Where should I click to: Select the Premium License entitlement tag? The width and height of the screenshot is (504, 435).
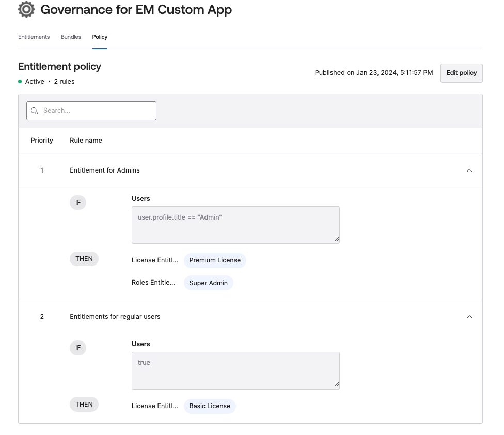(215, 260)
